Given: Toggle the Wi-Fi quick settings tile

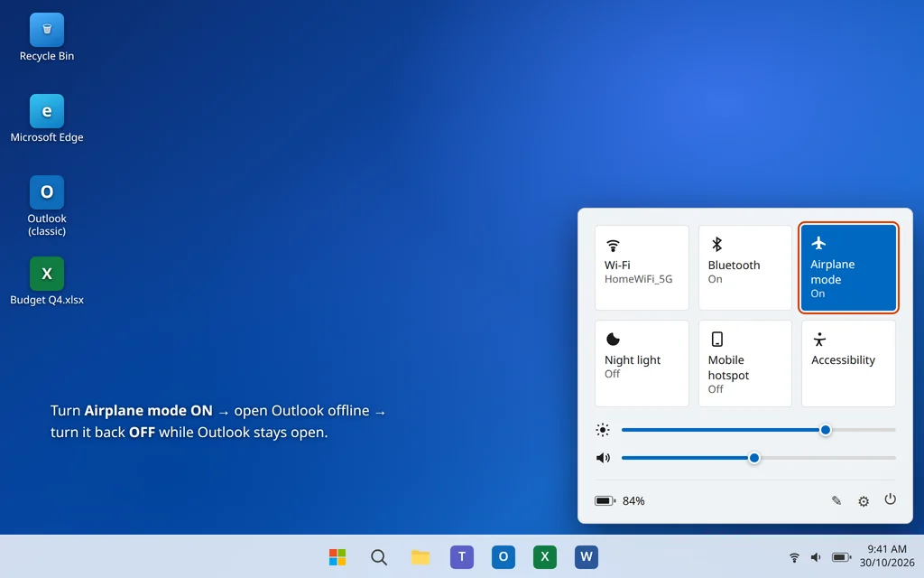Looking at the screenshot, I should click(642, 267).
